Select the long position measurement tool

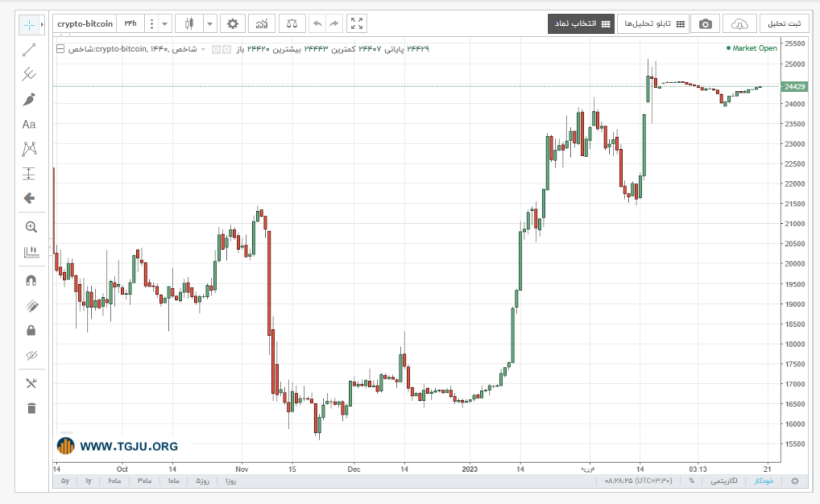(29, 173)
